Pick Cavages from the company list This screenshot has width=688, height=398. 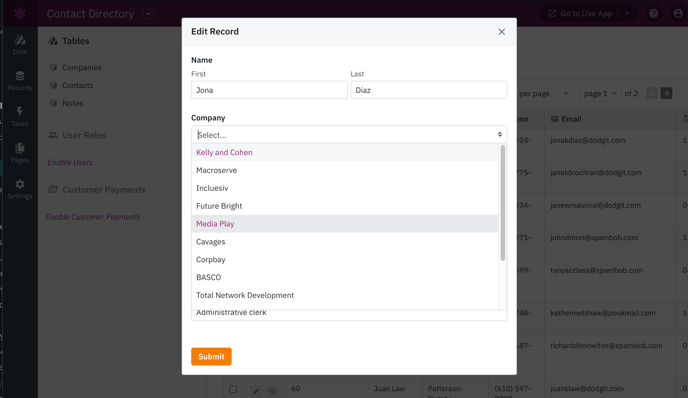(x=345, y=242)
